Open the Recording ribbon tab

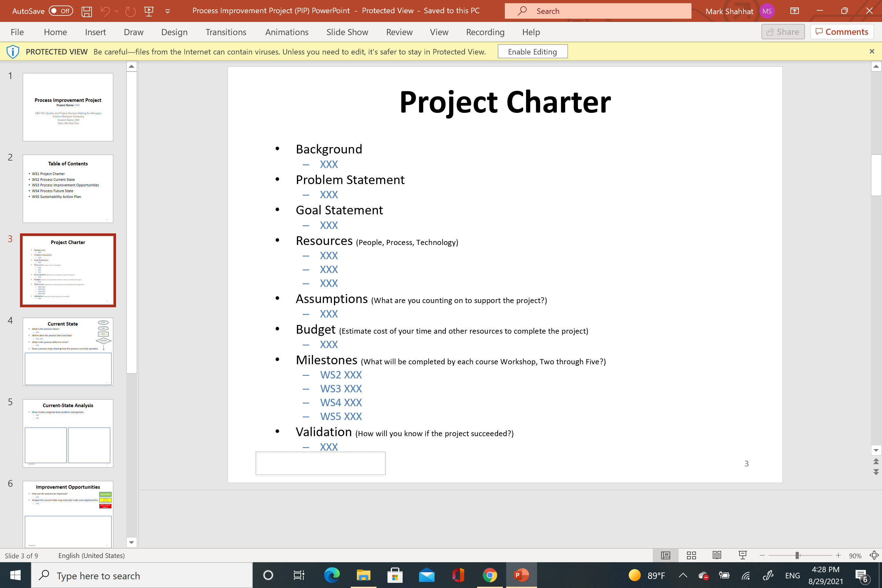(x=485, y=32)
